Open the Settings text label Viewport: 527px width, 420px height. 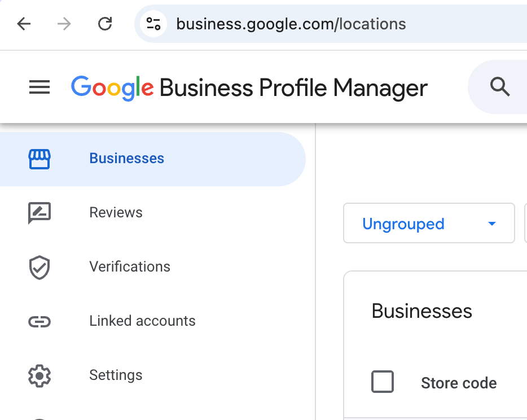click(x=116, y=375)
